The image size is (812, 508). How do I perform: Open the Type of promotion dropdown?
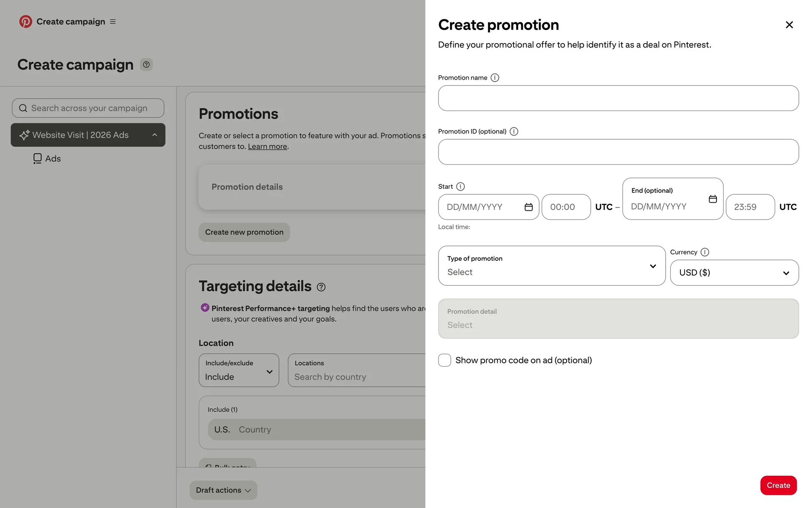pos(551,266)
